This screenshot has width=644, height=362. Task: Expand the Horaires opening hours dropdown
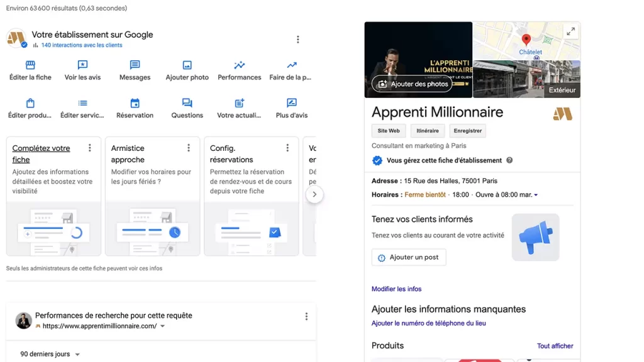tap(536, 195)
